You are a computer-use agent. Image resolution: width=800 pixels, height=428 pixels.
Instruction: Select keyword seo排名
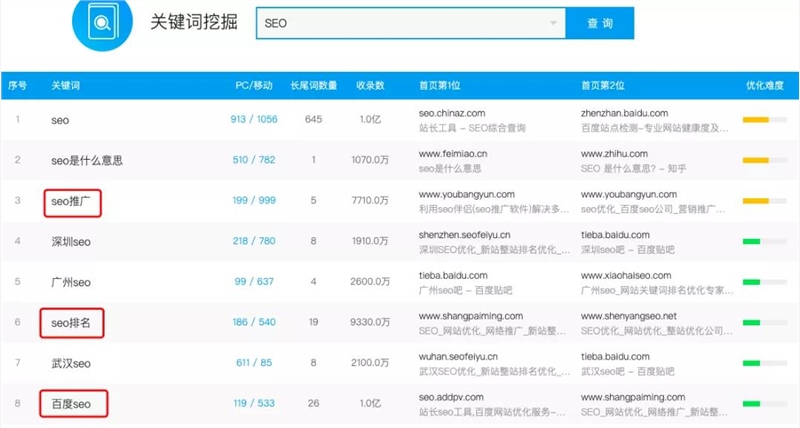click(x=70, y=323)
